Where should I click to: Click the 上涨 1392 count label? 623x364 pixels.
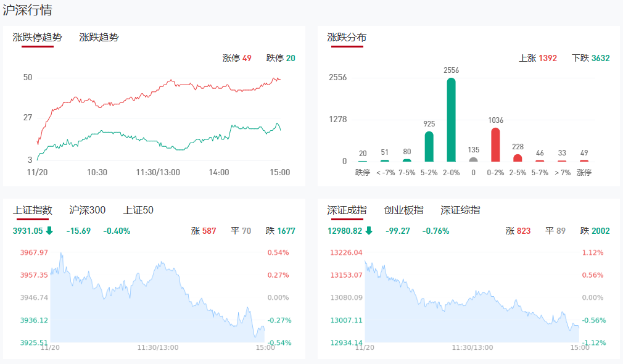click(x=538, y=58)
